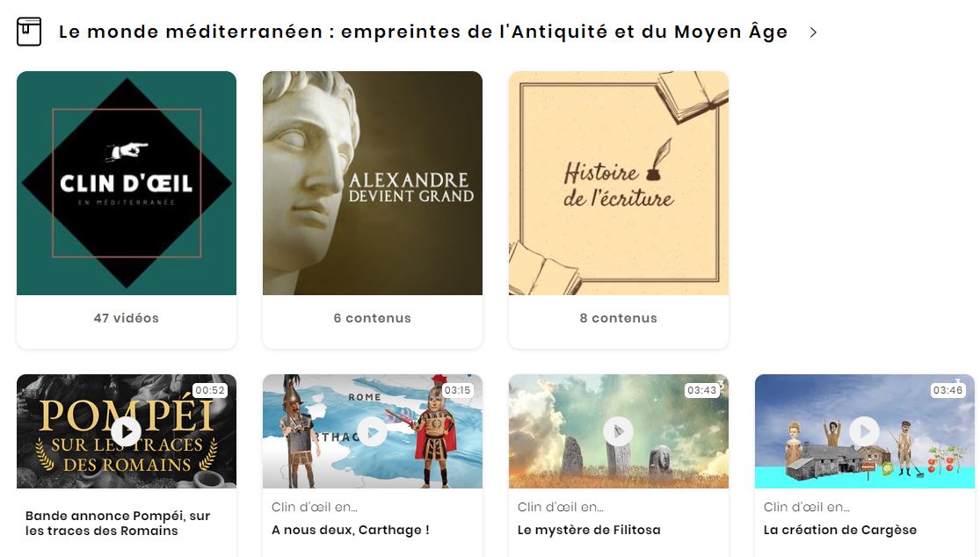Play the A nous deux, Carthage video
The height and width of the screenshot is (557, 980).
pyautogui.click(x=373, y=430)
